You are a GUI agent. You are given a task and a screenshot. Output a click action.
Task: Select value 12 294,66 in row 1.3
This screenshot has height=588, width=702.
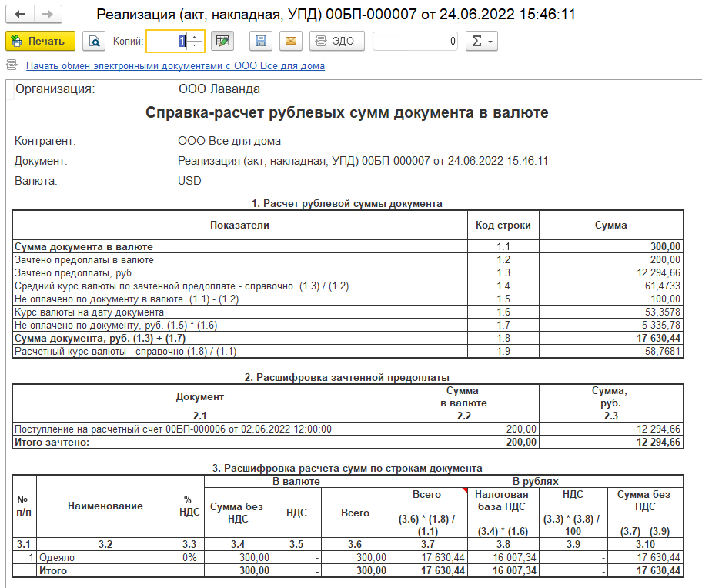[x=659, y=272]
